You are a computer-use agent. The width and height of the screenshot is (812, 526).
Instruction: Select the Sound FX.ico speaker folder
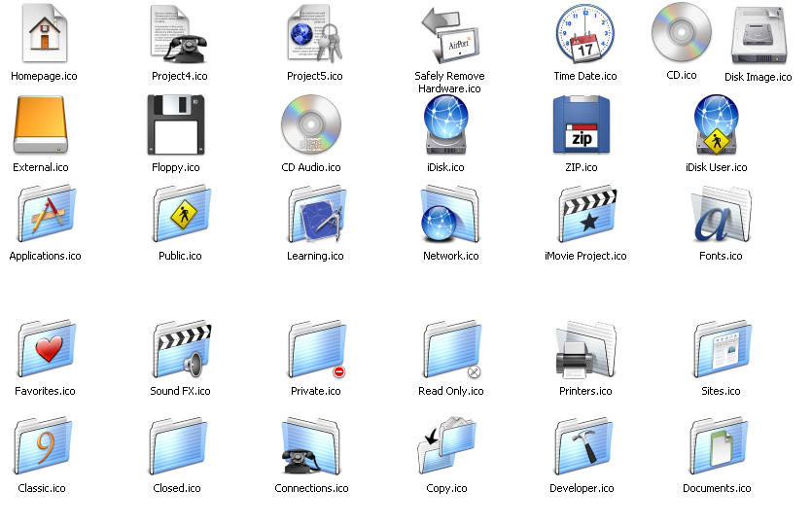coord(181,348)
